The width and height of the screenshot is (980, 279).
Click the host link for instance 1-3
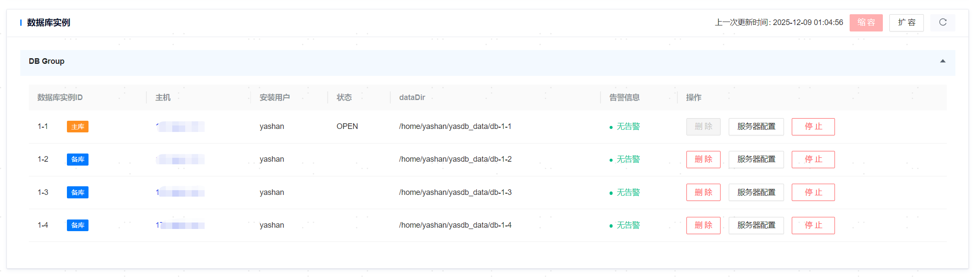pyautogui.click(x=180, y=192)
